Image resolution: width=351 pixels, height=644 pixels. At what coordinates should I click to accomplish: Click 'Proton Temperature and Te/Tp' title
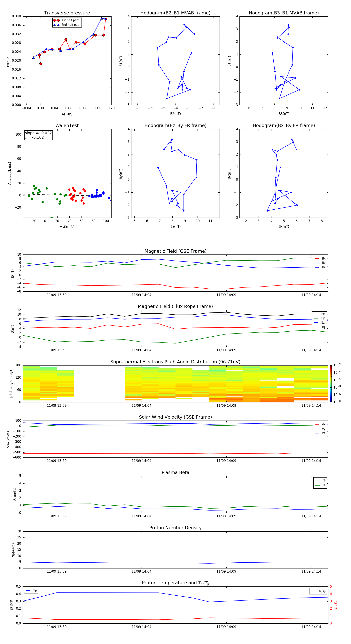tap(175, 583)
